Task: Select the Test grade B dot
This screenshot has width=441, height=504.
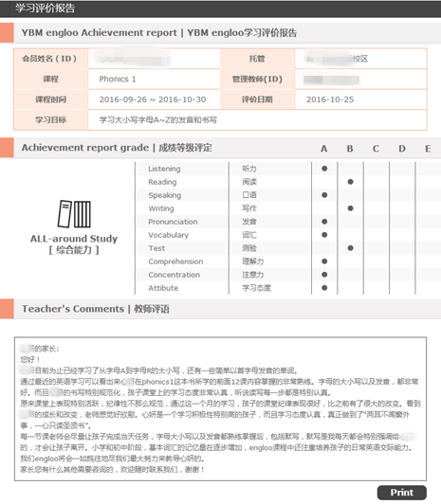Action: click(350, 248)
